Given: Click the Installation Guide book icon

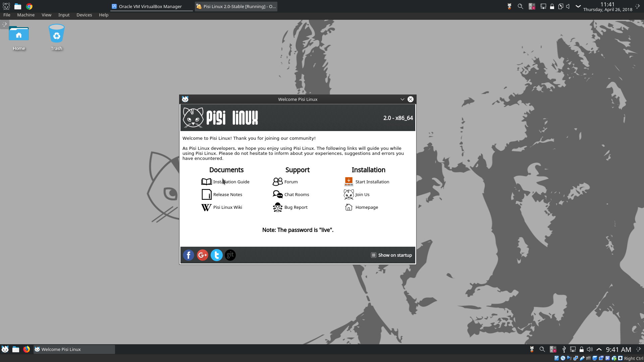Looking at the screenshot, I should 206,181.
